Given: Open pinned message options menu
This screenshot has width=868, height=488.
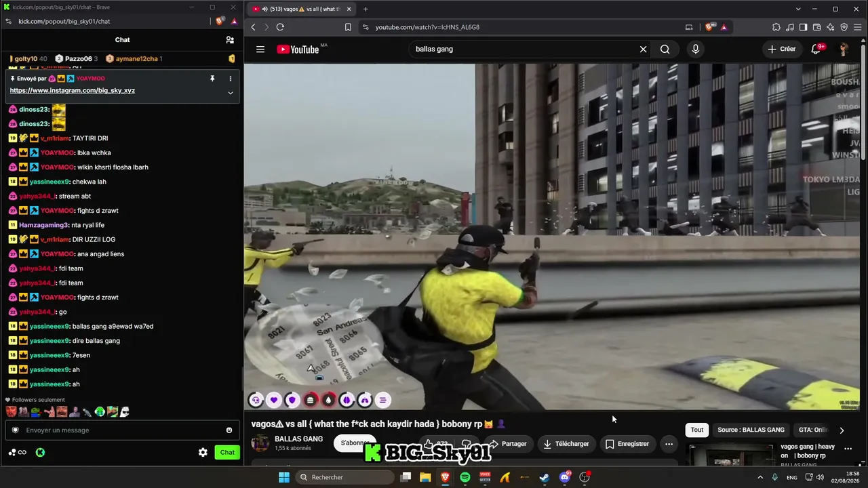Looking at the screenshot, I should (x=231, y=79).
